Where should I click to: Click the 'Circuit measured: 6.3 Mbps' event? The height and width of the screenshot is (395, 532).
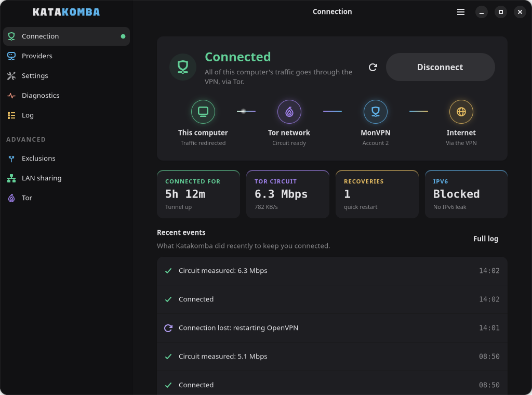pyautogui.click(x=332, y=271)
